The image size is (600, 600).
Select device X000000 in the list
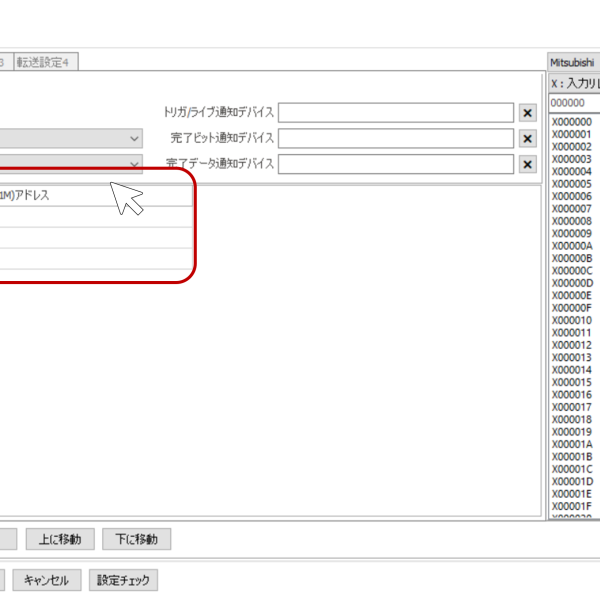click(572, 122)
